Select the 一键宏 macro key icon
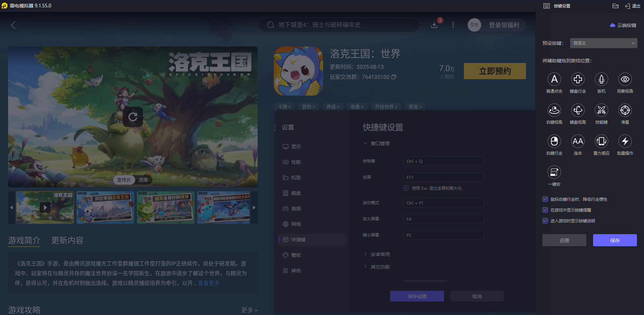The height and width of the screenshot is (315, 644). point(554,172)
